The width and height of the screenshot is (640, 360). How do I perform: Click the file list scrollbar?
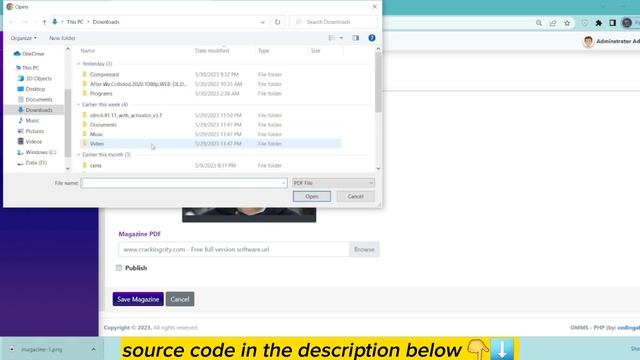pyautogui.click(x=378, y=82)
